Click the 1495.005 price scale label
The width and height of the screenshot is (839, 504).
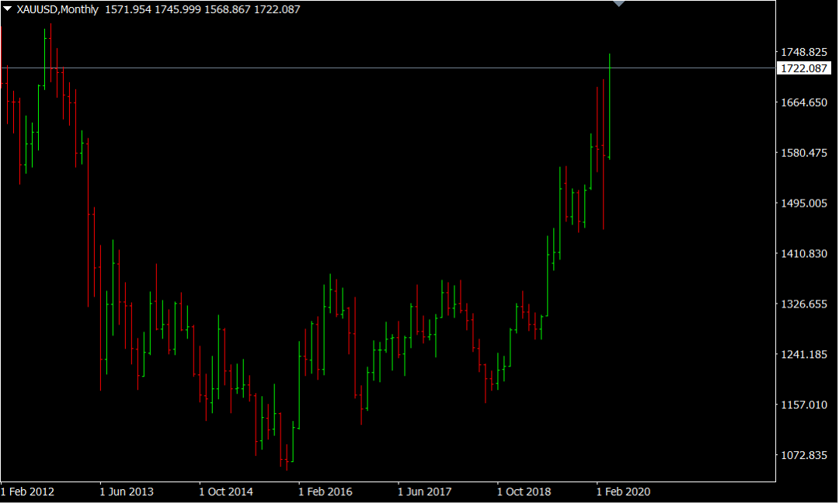pyautogui.click(x=804, y=203)
